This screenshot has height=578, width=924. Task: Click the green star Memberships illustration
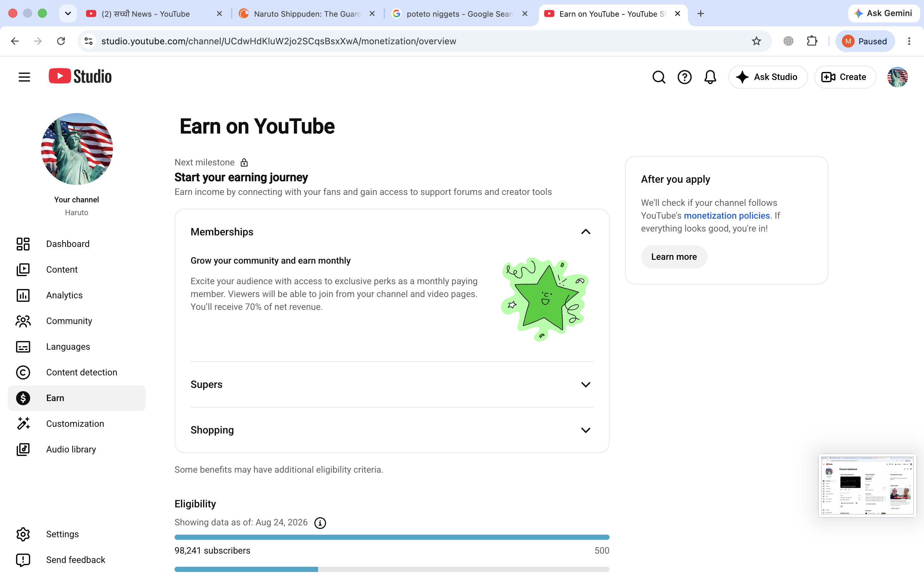coord(545,299)
